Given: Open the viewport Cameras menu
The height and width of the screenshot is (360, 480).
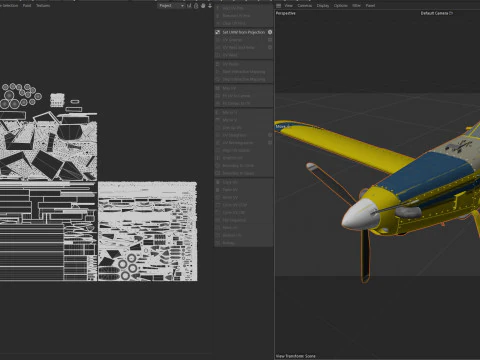Looking at the screenshot, I should [305, 6].
